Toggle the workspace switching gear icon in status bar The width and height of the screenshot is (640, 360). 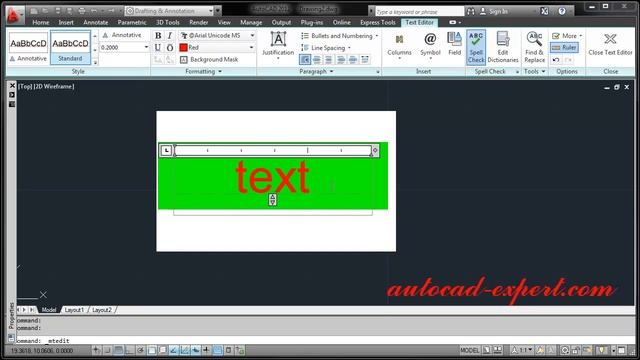click(x=564, y=350)
